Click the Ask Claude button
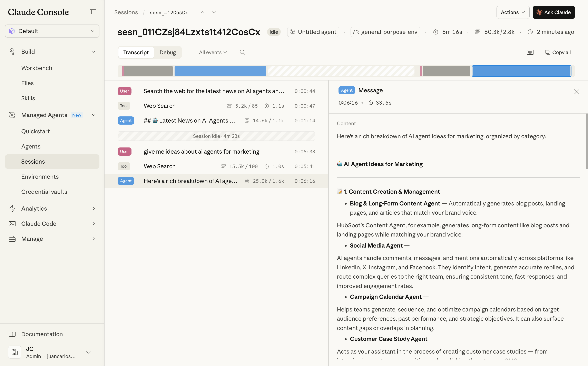The image size is (588, 366). [554, 12]
